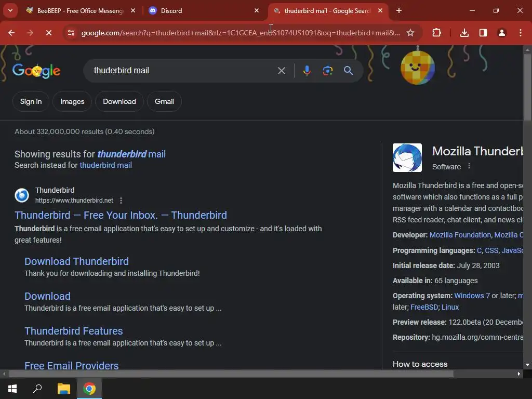Screen dimensions: 532x399
Task: Open the CSS programming language link
Action: pos(491,250)
